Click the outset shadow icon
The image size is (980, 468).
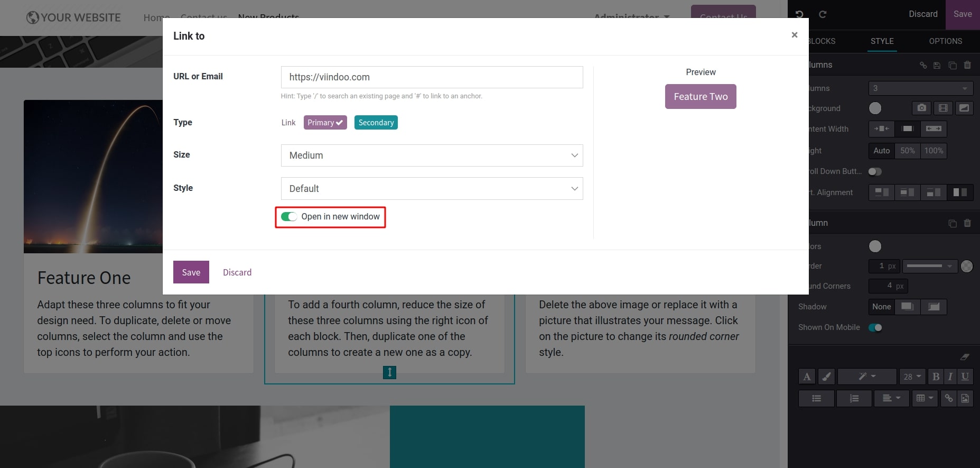[x=907, y=307]
